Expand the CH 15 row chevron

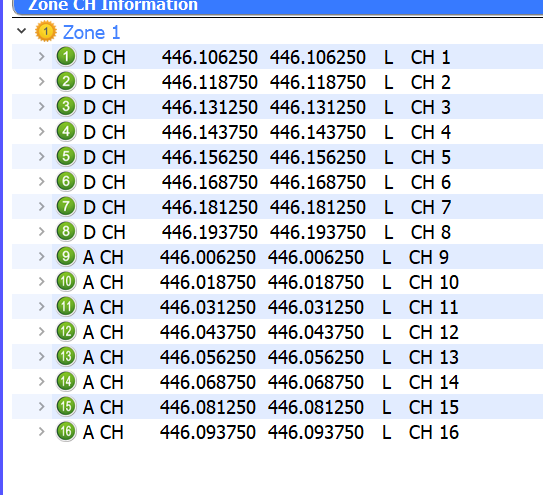42,407
